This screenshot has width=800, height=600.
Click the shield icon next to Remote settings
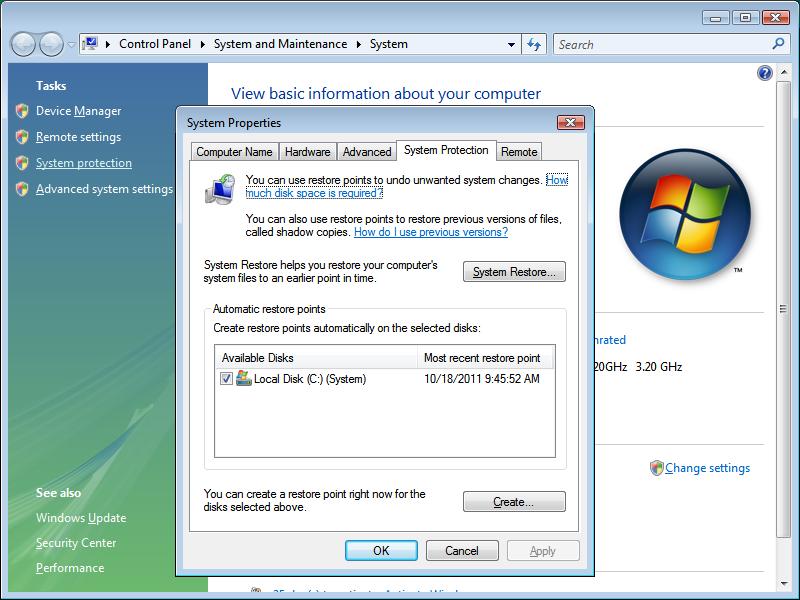(x=22, y=137)
